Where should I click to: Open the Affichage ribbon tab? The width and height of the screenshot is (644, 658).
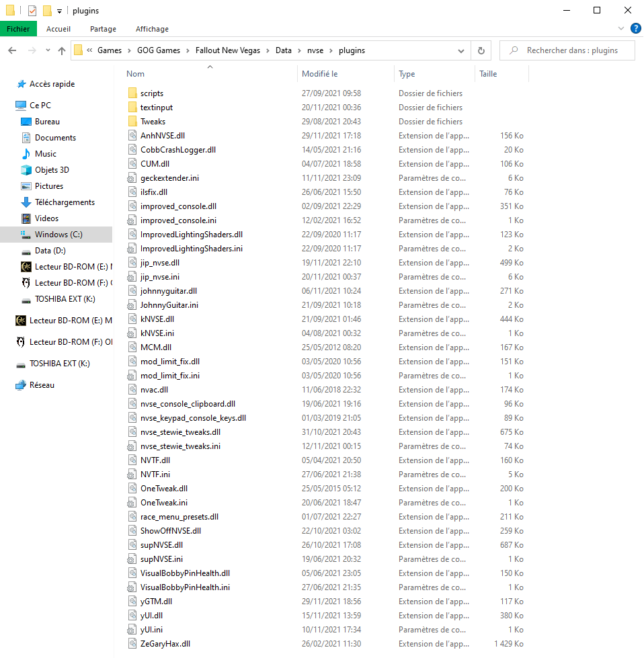pyautogui.click(x=152, y=29)
